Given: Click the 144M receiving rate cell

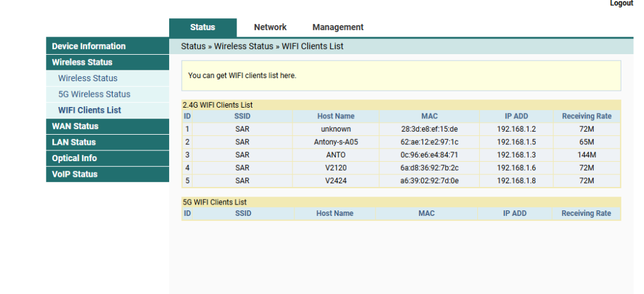Looking at the screenshot, I should (x=586, y=155).
